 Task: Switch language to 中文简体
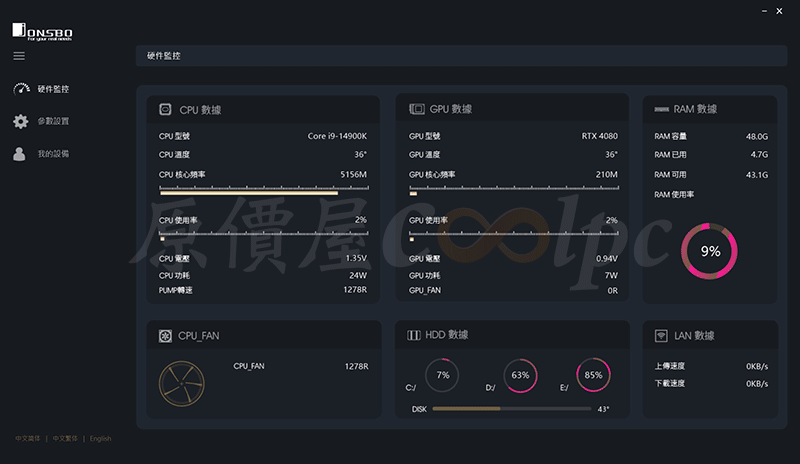pos(28,438)
